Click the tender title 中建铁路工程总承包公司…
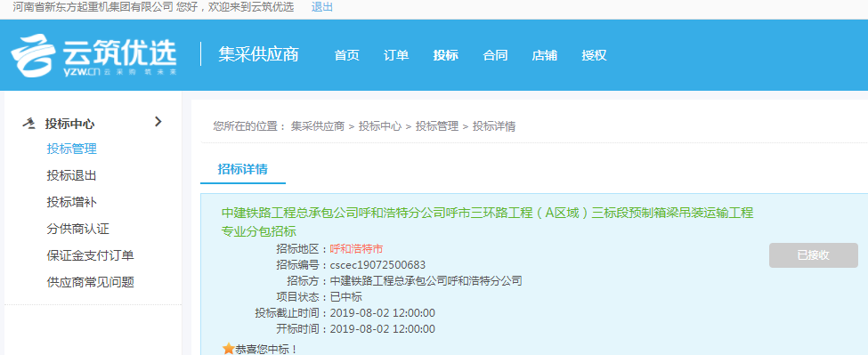Viewport: 868px width, 355px height. coord(487,222)
